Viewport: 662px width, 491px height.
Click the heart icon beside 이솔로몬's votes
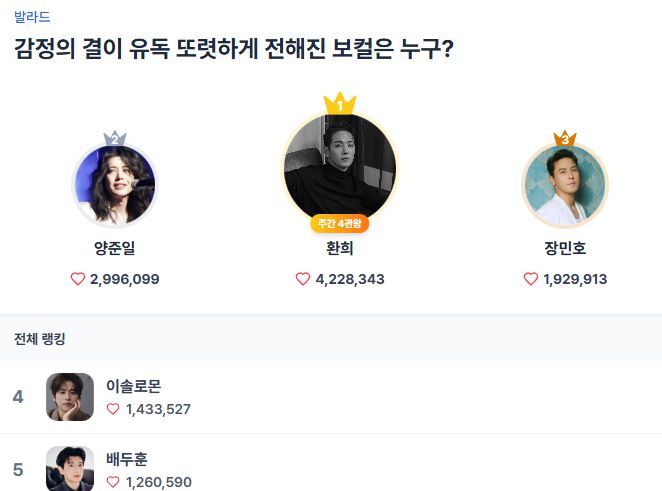coord(113,409)
